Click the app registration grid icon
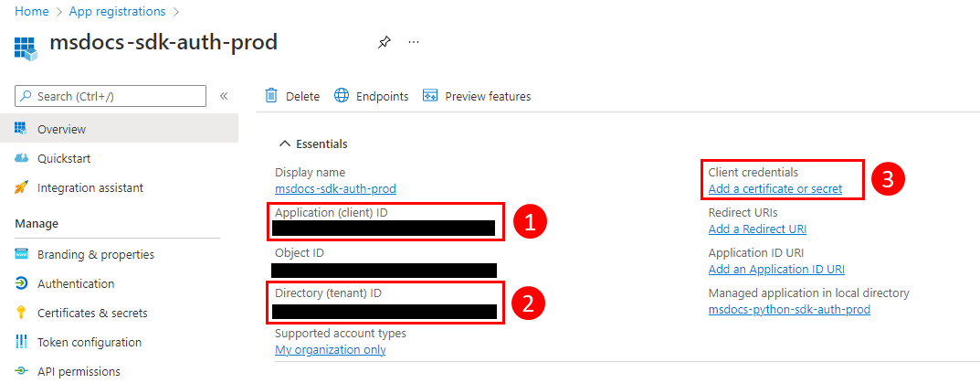The image size is (980, 383). click(26, 48)
